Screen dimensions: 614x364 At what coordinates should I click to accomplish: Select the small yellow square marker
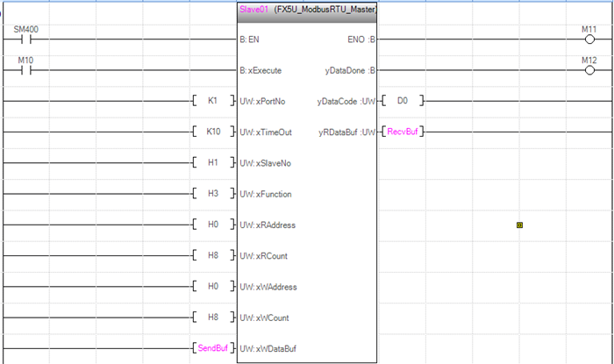pyautogui.click(x=520, y=225)
